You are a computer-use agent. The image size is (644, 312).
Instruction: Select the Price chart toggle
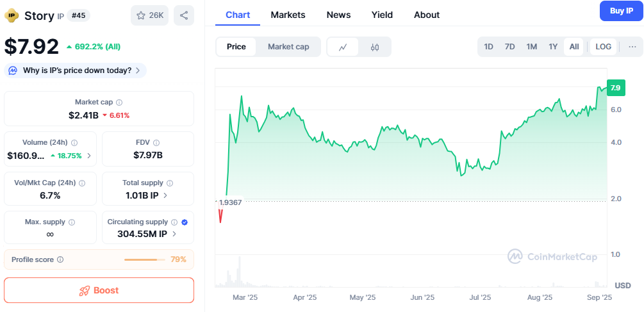click(x=236, y=47)
